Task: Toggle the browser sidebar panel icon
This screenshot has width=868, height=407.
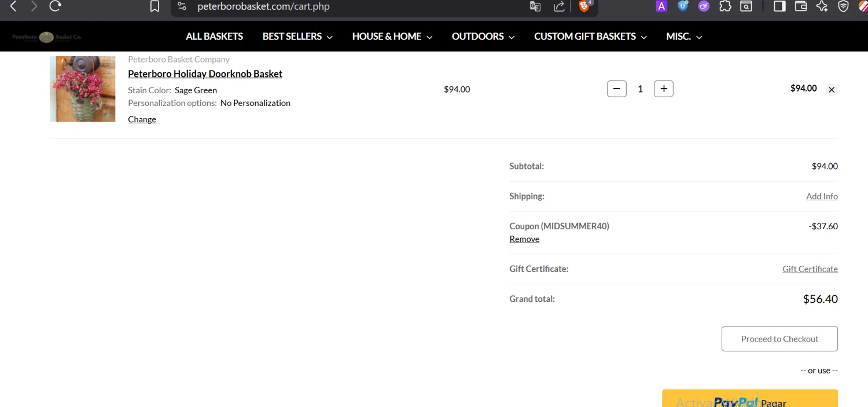Action: tap(779, 6)
